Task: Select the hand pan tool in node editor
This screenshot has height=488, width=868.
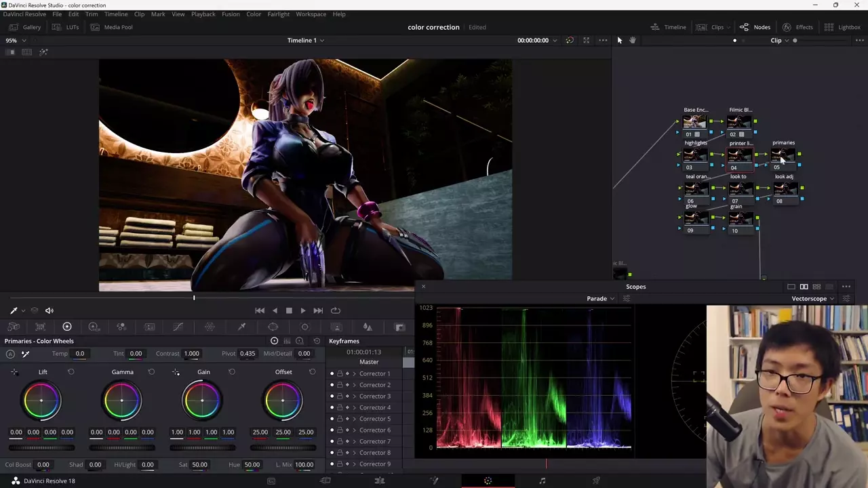Action: click(x=632, y=41)
